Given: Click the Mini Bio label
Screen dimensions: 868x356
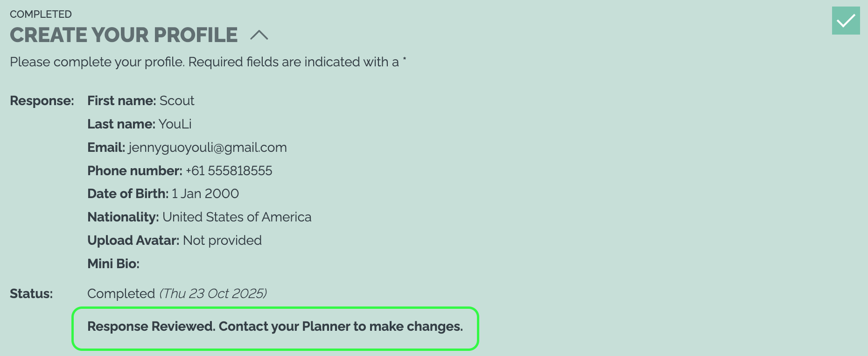Looking at the screenshot, I should click(113, 263).
